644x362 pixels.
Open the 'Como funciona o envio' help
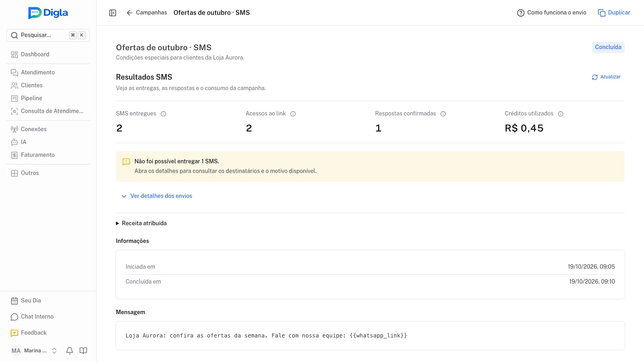coord(551,13)
